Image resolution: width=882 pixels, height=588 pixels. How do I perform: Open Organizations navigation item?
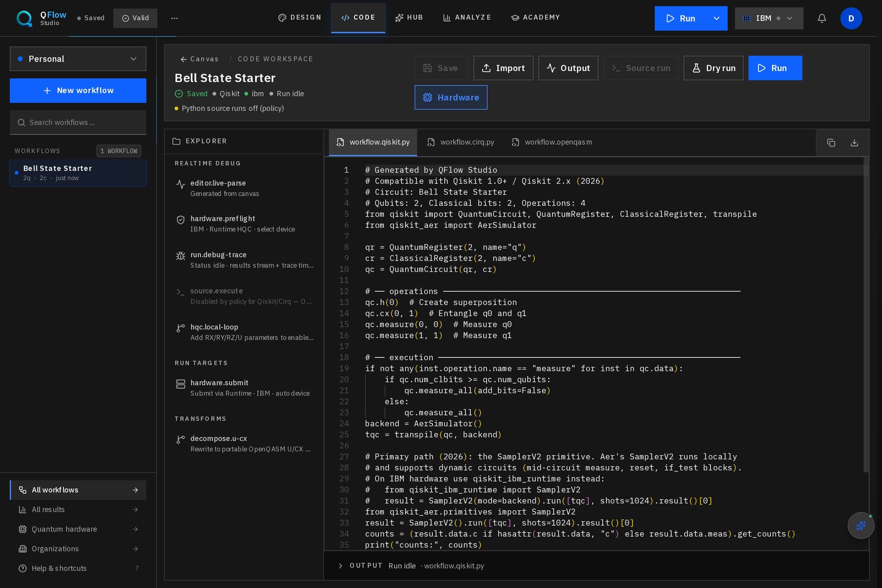coord(78,548)
